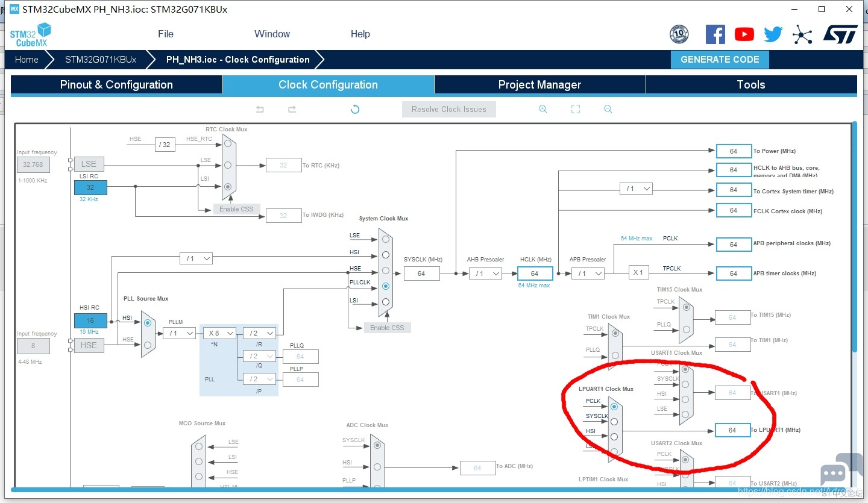The image size is (868, 503).
Task: Open the HSI system clock divider dropdown
Action: point(196,258)
